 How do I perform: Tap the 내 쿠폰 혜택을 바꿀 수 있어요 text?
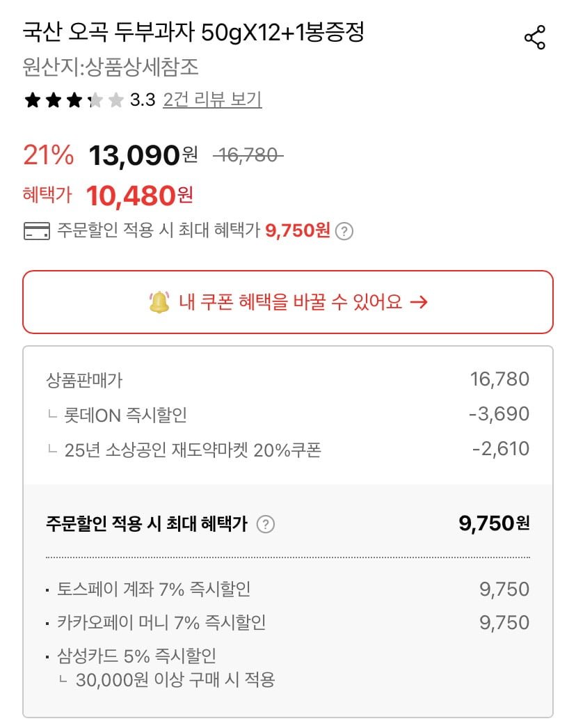click(x=291, y=302)
